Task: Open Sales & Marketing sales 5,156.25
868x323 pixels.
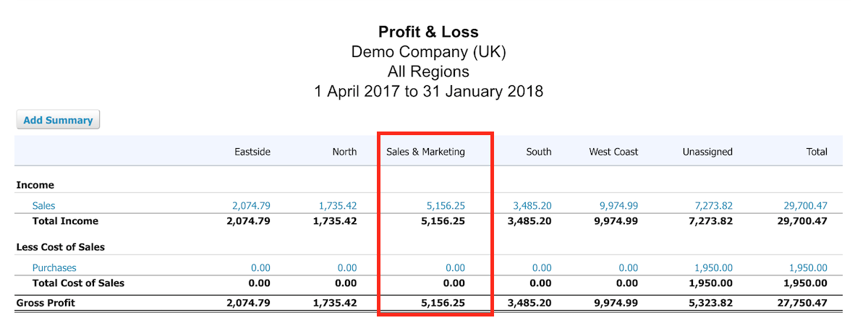Action: point(446,206)
